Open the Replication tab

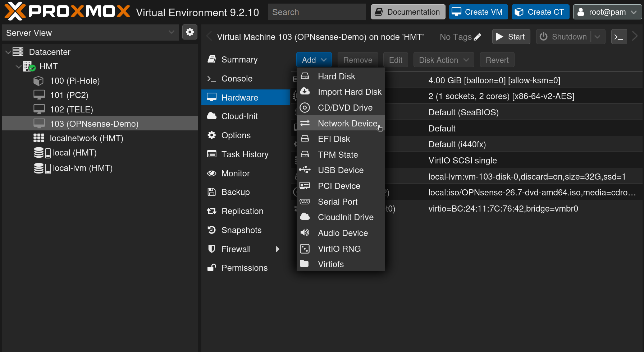tap(246, 211)
